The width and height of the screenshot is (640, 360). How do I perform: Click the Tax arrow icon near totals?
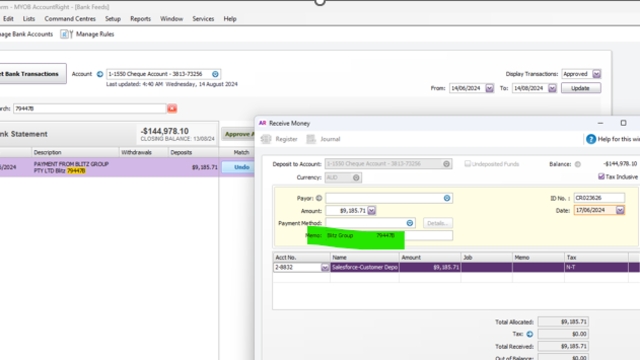(x=529, y=334)
